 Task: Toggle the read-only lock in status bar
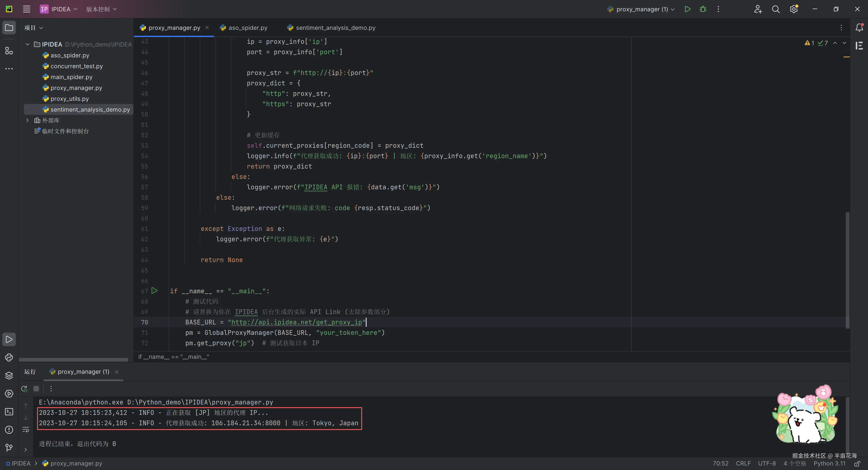[x=857, y=464]
